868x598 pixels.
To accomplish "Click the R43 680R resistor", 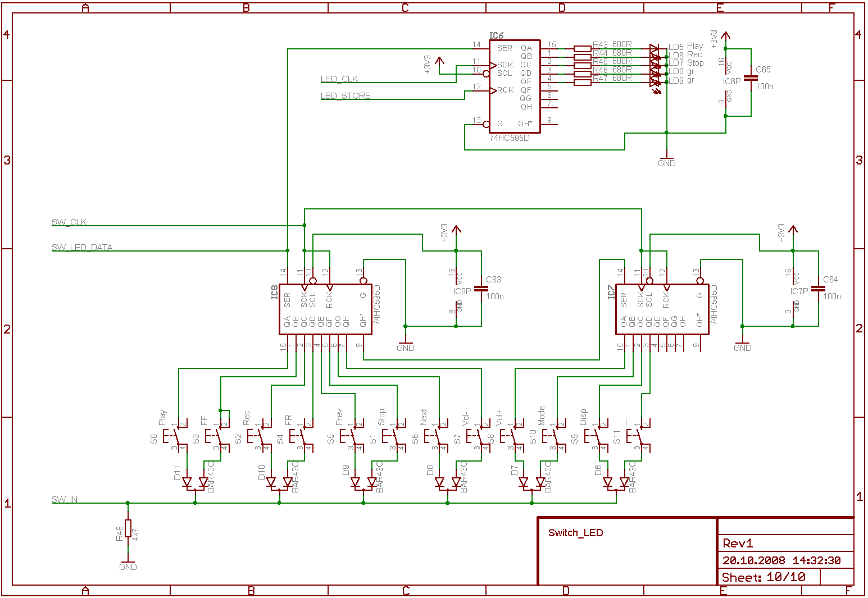I will (x=583, y=48).
